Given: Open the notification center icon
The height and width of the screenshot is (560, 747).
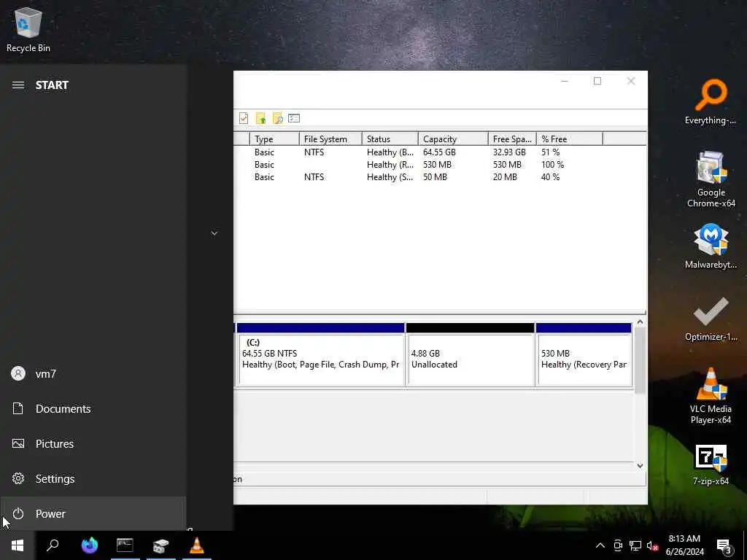Looking at the screenshot, I should coord(724,546).
